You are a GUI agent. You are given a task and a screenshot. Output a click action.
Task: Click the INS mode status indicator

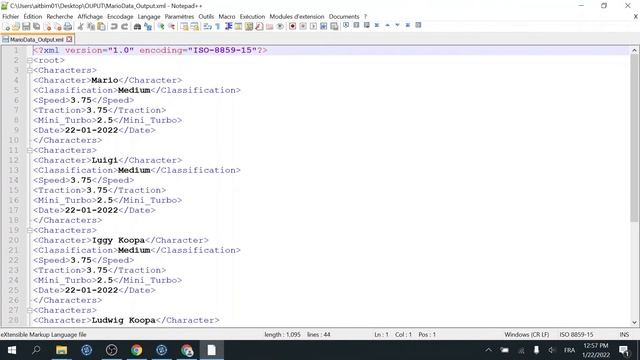(624, 335)
